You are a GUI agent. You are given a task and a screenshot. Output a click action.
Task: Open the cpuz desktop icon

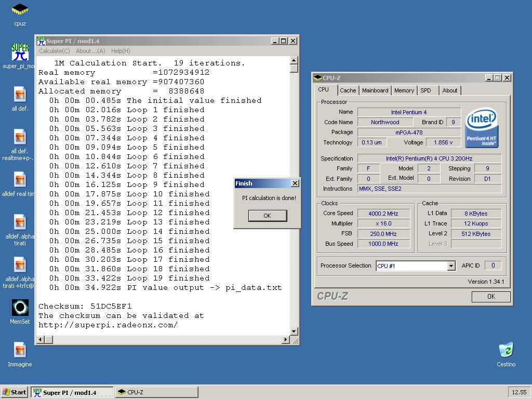tap(20, 15)
